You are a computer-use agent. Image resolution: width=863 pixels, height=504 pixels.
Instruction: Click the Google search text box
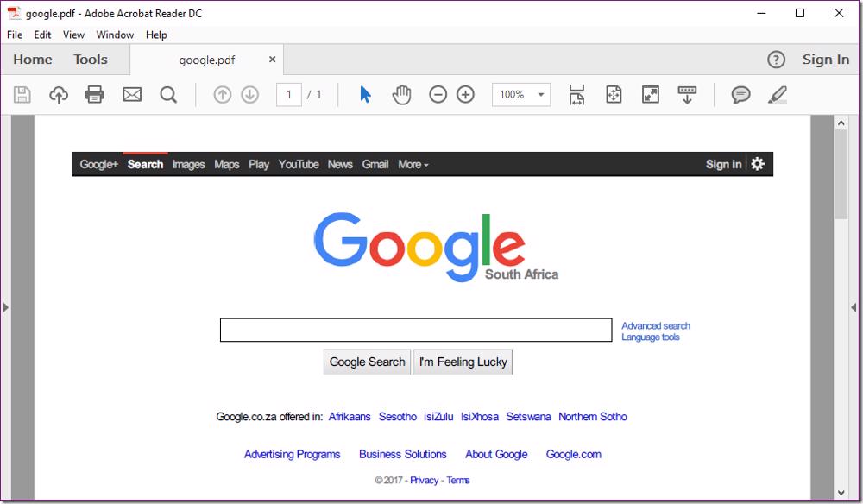pyautogui.click(x=416, y=330)
